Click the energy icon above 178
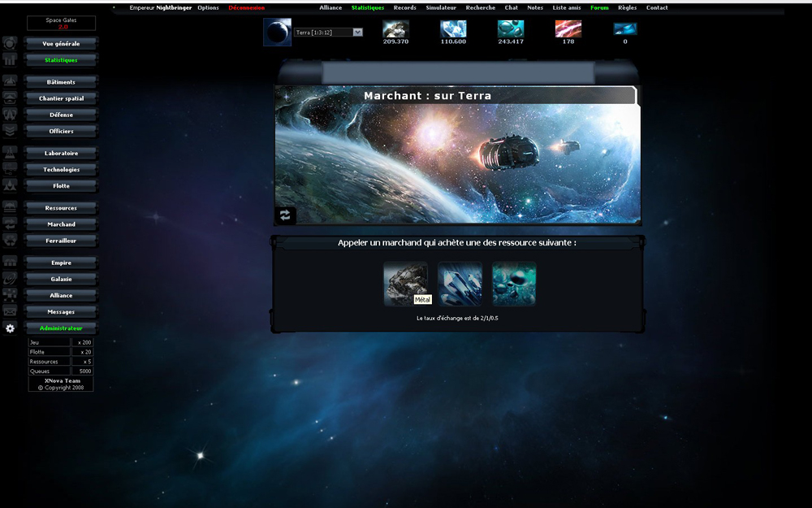Screen dimensions: 812x508 [x=568, y=28]
